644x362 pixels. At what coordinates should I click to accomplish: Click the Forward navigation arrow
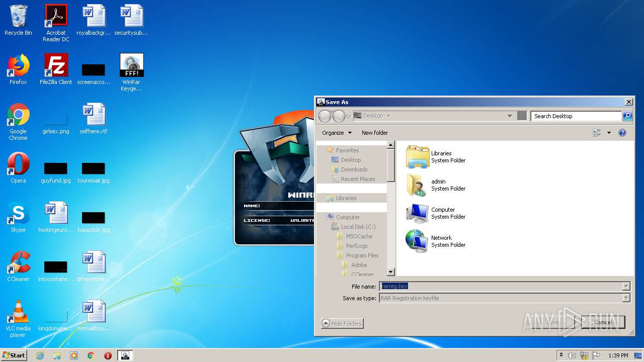click(x=339, y=116)
